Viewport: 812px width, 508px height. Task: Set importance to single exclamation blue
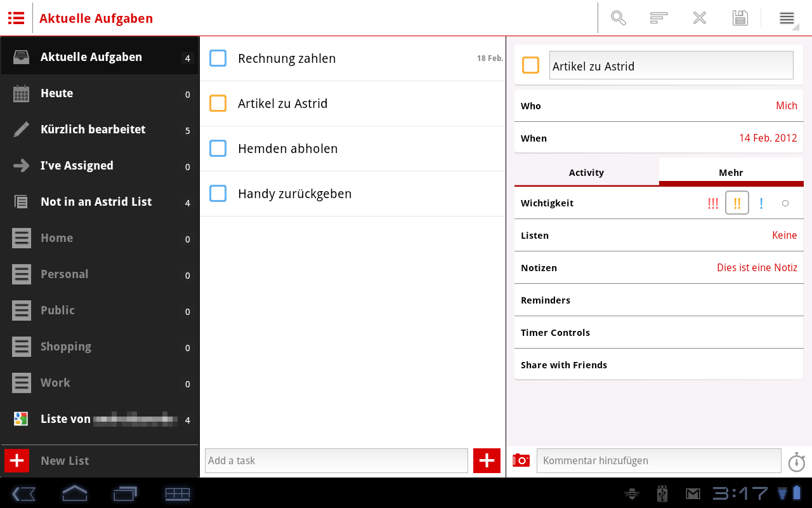click(x=761, y=203)
